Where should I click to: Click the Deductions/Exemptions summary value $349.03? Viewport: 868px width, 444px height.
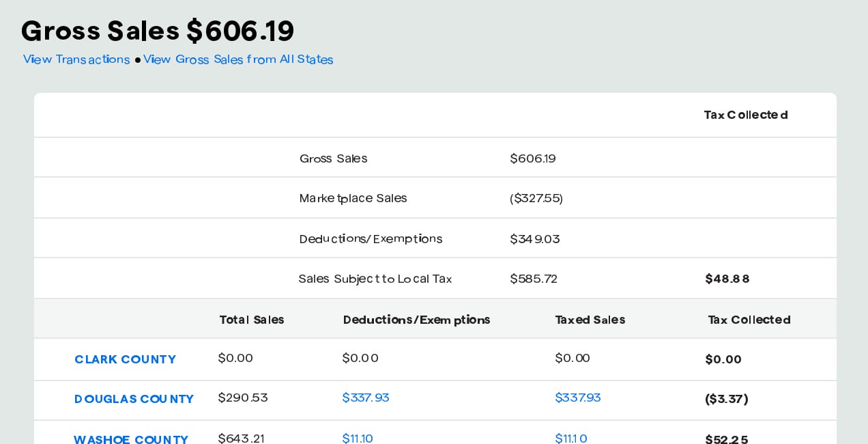point(535,239)
